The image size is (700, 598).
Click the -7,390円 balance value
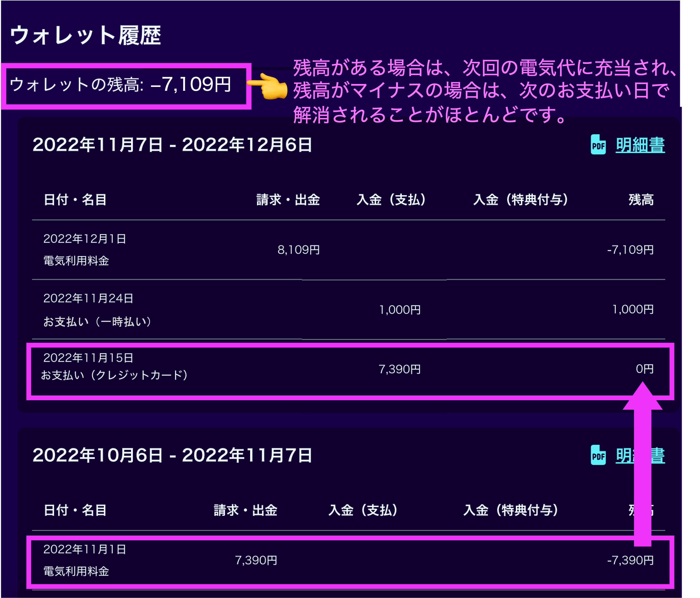point(630,561)
